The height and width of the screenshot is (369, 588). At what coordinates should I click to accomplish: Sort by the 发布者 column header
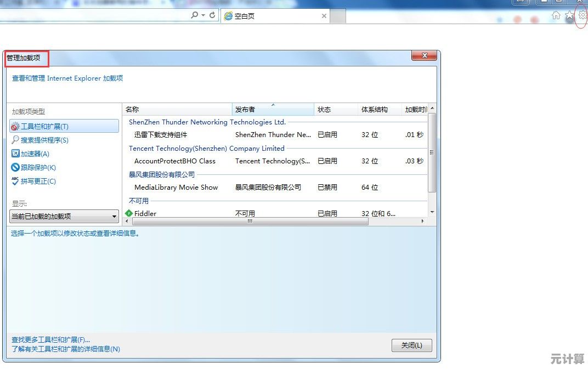pyautogui.click(x=273, y=110)
